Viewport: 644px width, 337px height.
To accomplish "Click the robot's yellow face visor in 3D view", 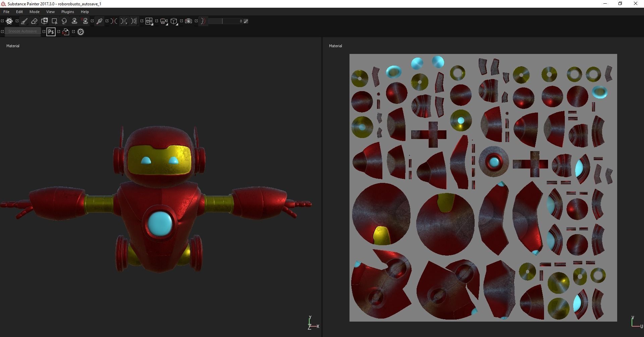I will pyautogui.click(x=160, y=160).
